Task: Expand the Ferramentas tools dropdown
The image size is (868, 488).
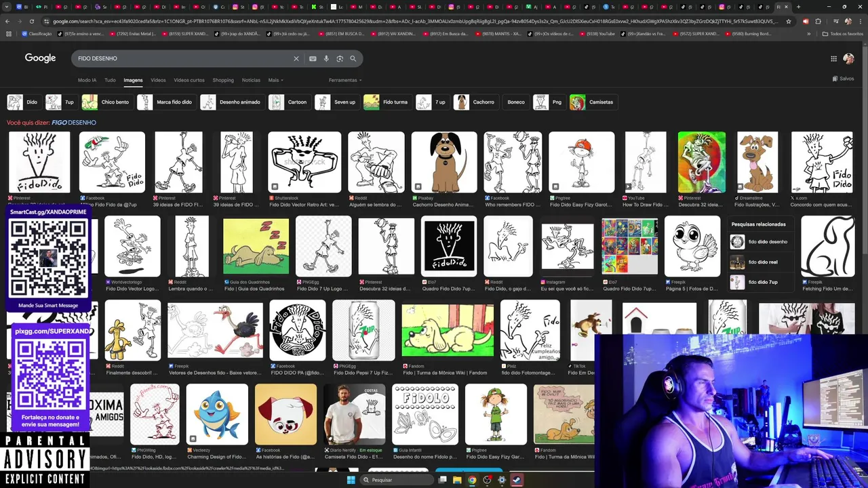Action: click(345, 80)
